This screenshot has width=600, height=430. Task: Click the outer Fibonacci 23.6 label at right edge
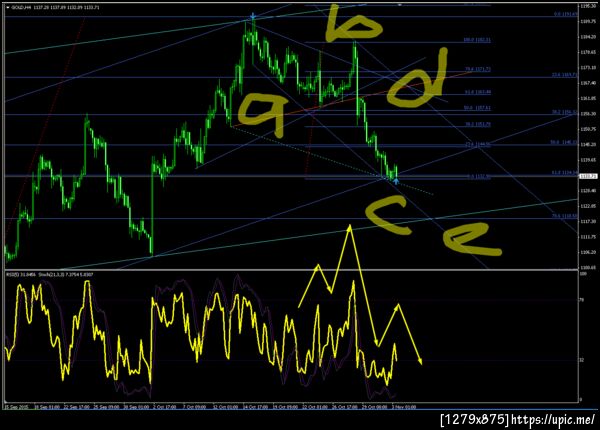(564, 75)
